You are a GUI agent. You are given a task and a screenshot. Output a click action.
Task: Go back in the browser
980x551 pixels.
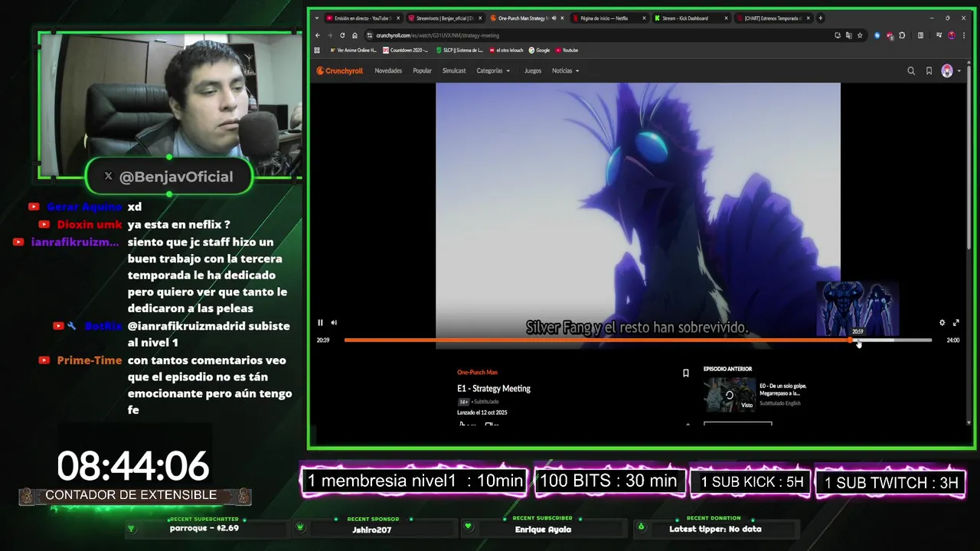pyautogui.click(x=318, y=35)
